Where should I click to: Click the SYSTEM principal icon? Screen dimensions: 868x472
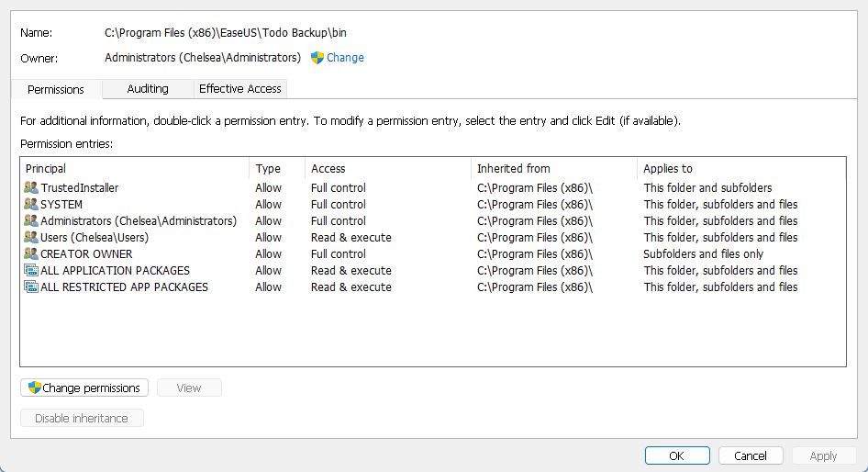pos(31,205)
